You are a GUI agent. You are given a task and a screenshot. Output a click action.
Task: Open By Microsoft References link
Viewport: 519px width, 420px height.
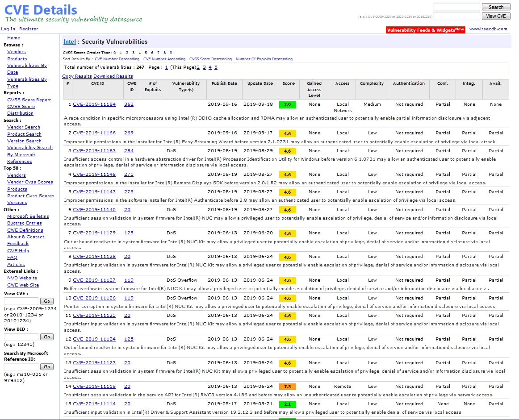(21, 158)
